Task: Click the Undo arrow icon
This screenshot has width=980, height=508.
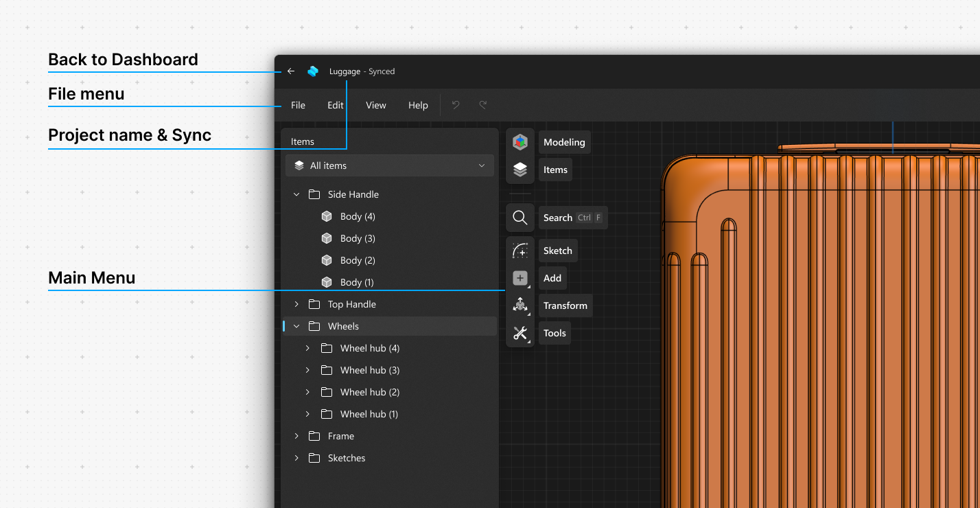Action: 456,104
